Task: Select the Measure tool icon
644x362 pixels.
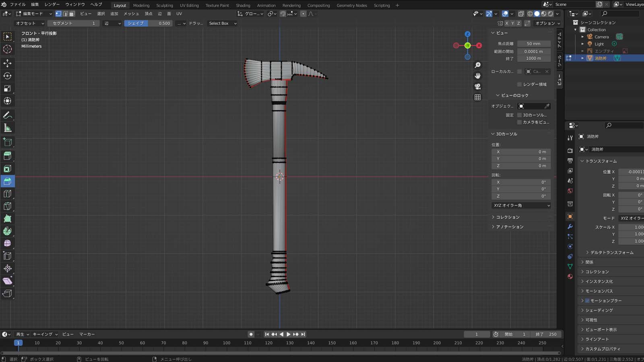Action: 7,128
